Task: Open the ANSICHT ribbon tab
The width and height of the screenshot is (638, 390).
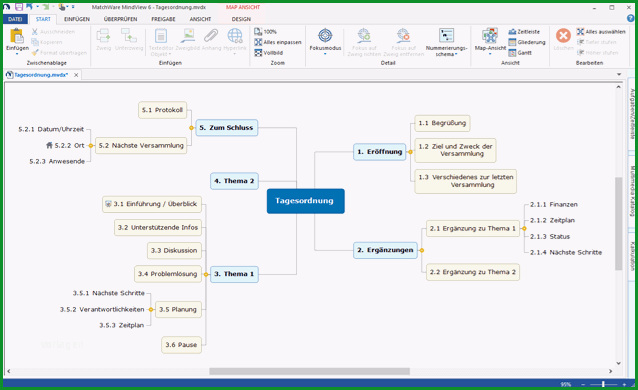Action: tap(200, 19)
